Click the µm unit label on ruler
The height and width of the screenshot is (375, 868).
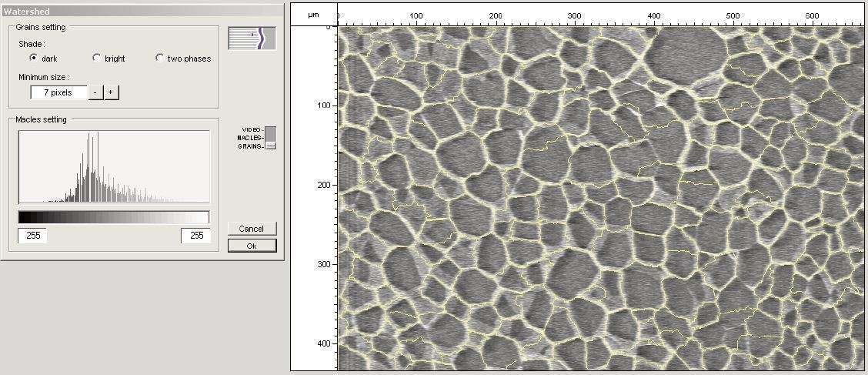313,15
